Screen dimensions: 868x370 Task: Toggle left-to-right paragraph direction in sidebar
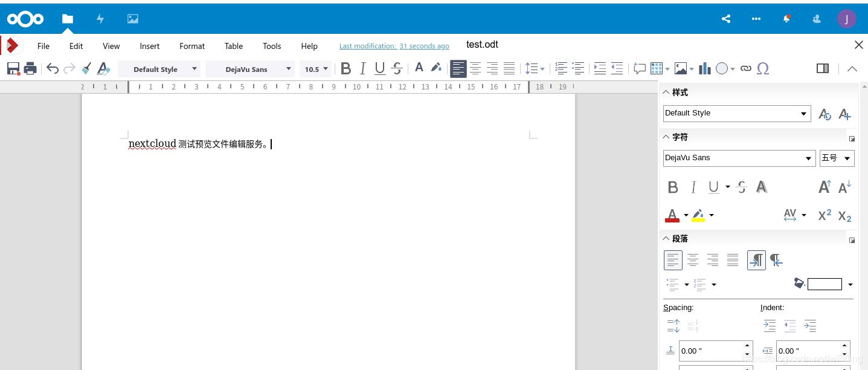(x=756, y=260)
